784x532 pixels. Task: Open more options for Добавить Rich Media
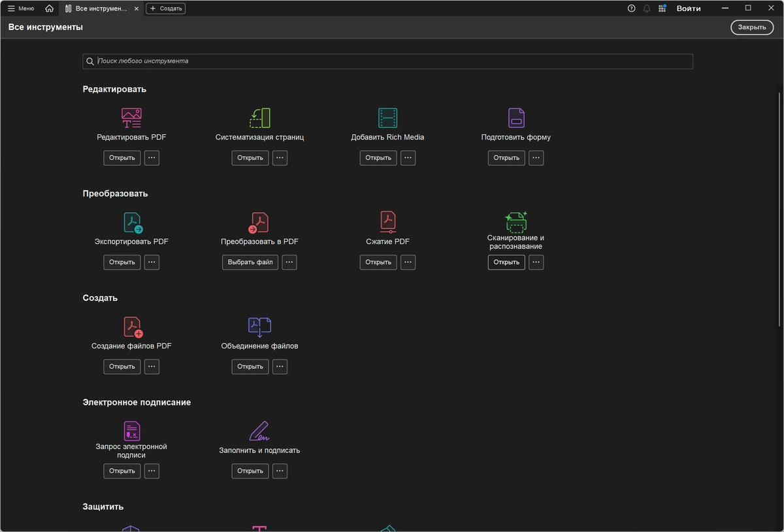tap(408, 158)
